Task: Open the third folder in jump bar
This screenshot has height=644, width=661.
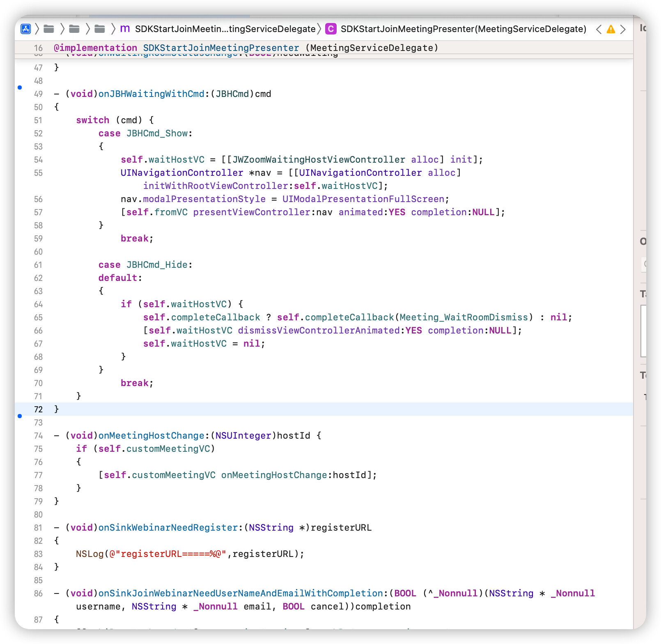Action: 100,29
